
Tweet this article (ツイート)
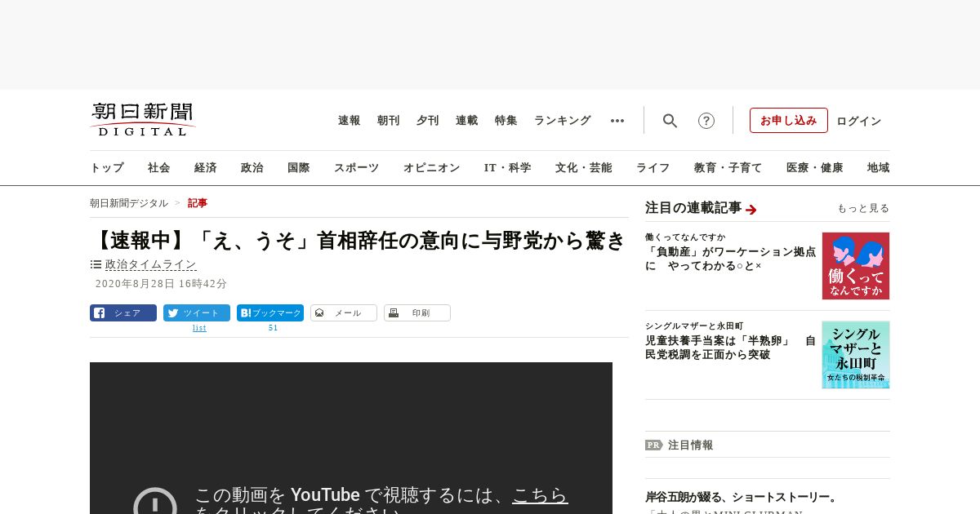point(197,312)
